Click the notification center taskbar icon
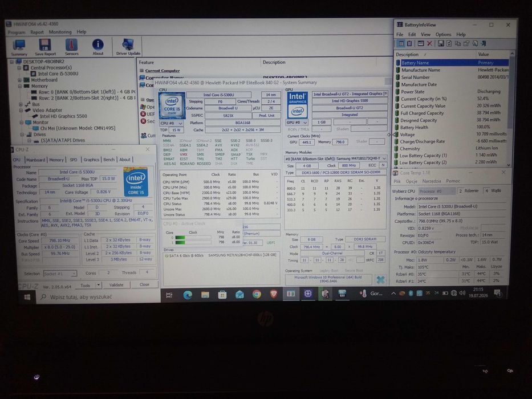This screenshot has height=399, width=532. pos(497,292)
